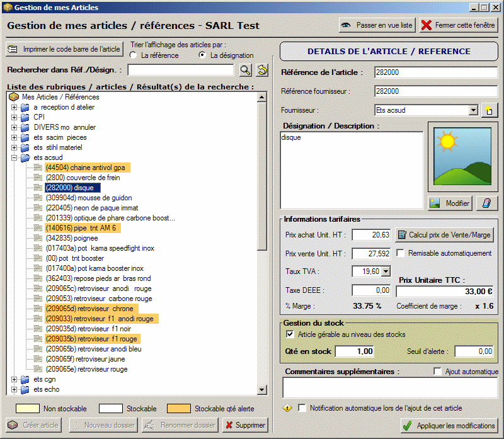Screen dimensions: 504x439
Task: Expand the ets echo folder node
Action: 14,389
